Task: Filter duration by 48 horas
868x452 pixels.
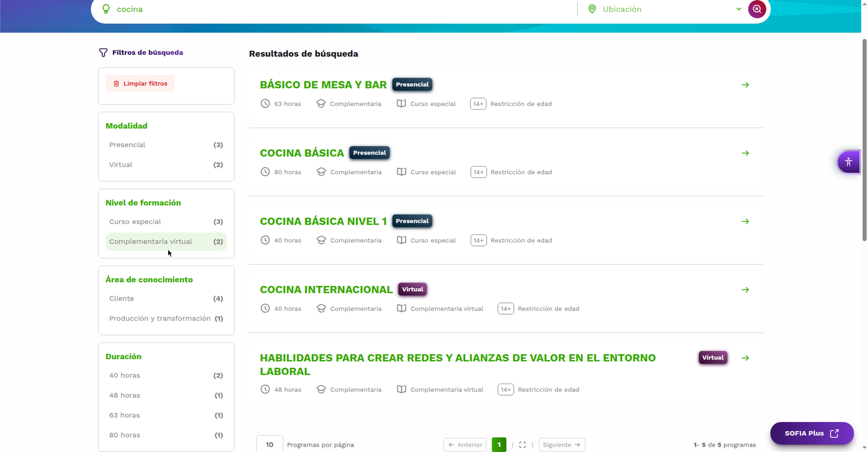Action: coord(166,396)
